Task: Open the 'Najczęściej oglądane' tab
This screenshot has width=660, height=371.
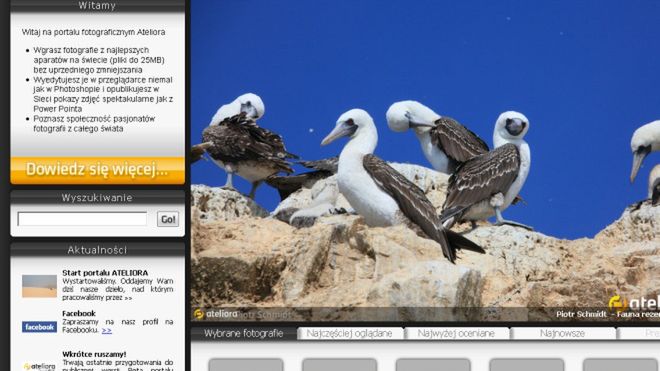Action: click(349, 334)
